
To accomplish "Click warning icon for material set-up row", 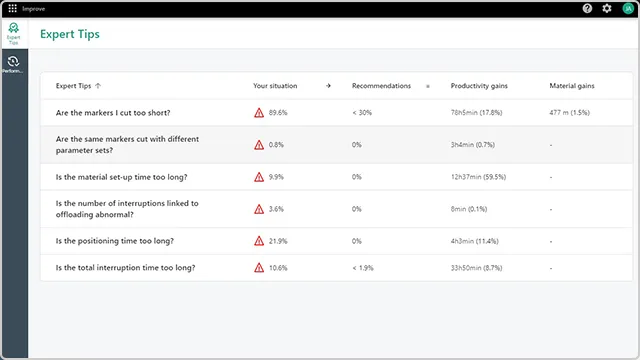I will [x=259, y=177].
